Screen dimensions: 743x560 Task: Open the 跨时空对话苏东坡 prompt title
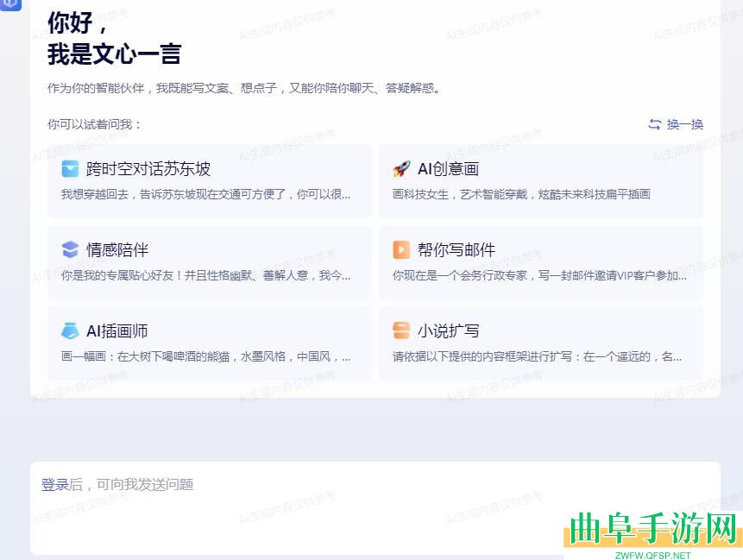coord(148,168)
